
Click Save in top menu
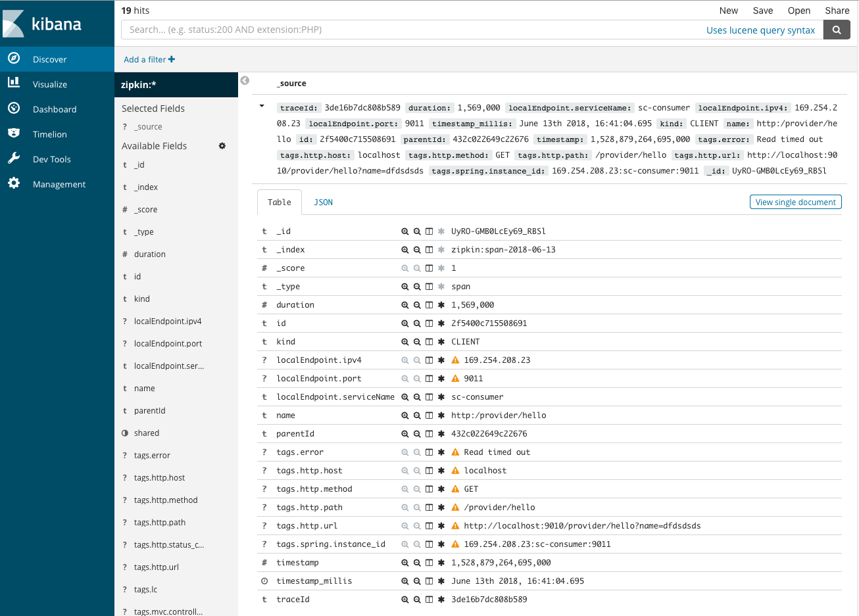click(763, 11)
